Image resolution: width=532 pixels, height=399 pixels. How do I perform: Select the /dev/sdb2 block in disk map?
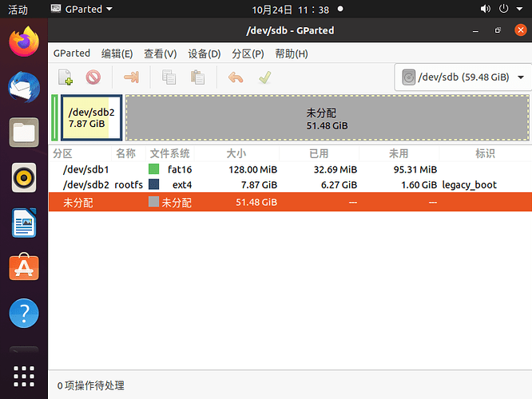pos(91,118)
